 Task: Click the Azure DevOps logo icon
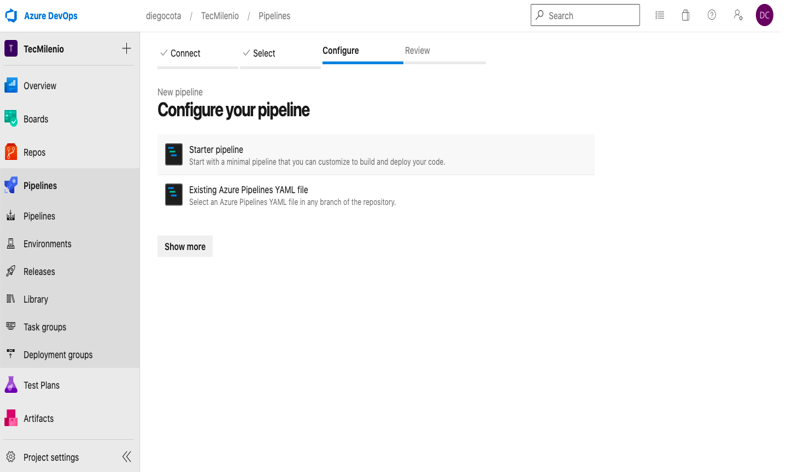pyautogui.click(x=11, y=16)
